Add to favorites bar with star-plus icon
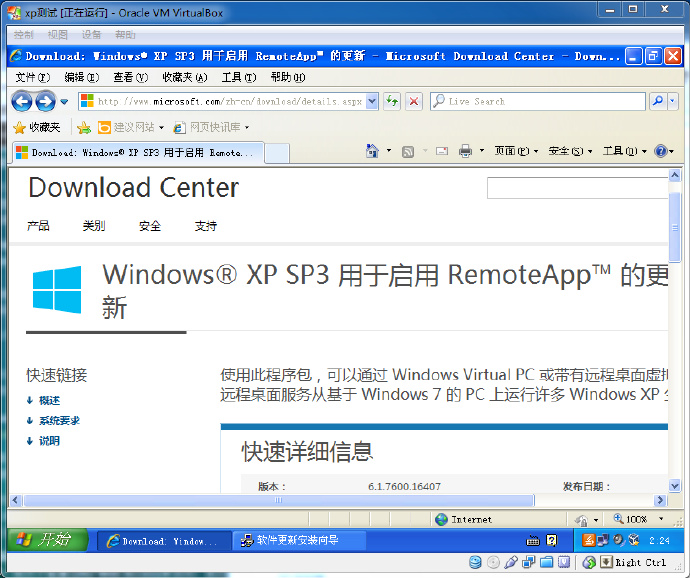 tap(84, 128)
